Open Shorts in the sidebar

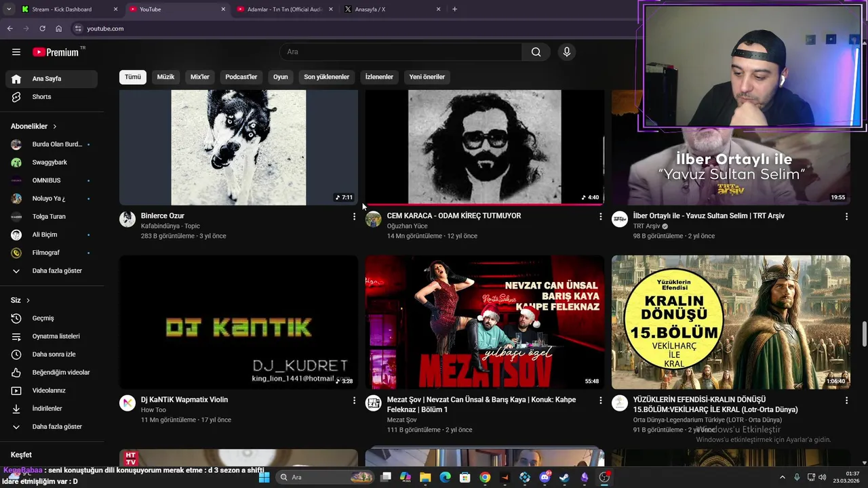click(x=52, y=97)
